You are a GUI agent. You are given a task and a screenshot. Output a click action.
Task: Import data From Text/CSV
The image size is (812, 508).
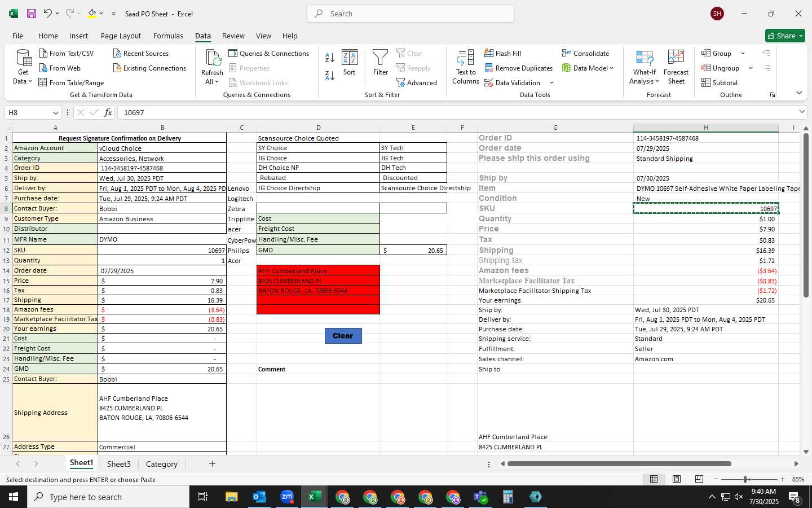click(x=67, y=54)
